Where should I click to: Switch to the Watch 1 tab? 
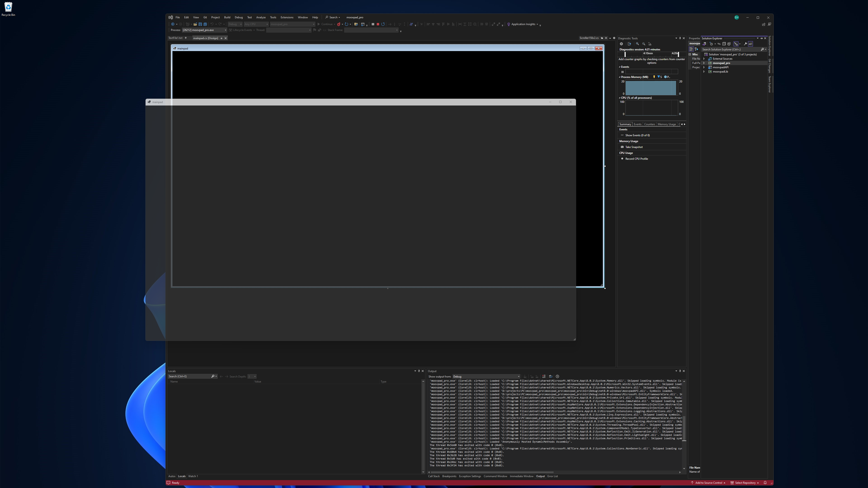pyautogui.click(x=193, y=476)
